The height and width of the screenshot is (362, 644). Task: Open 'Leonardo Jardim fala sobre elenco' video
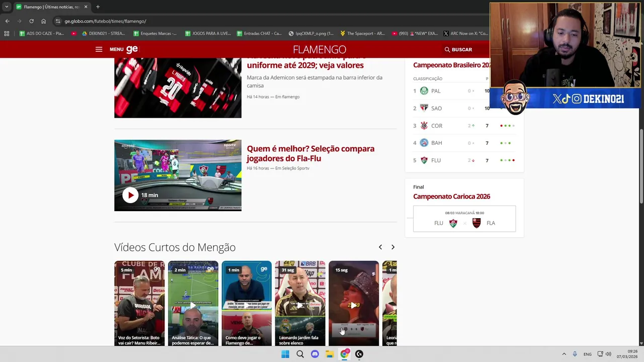[300, 303]
